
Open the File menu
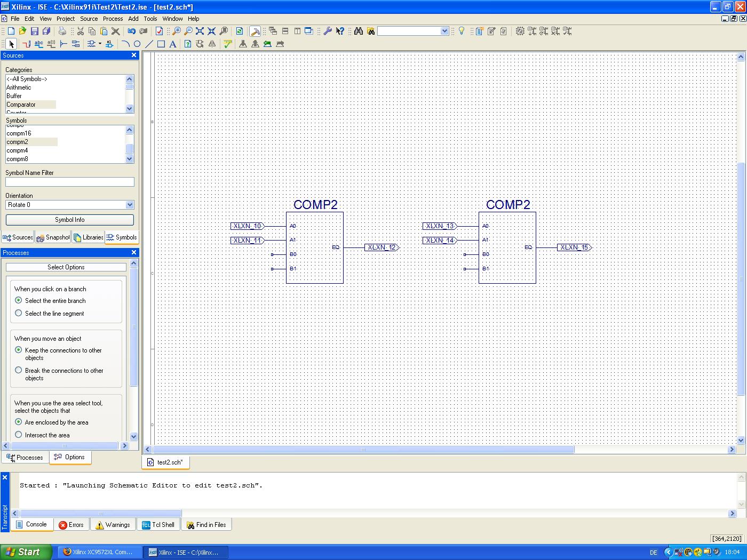pos(15,19)
